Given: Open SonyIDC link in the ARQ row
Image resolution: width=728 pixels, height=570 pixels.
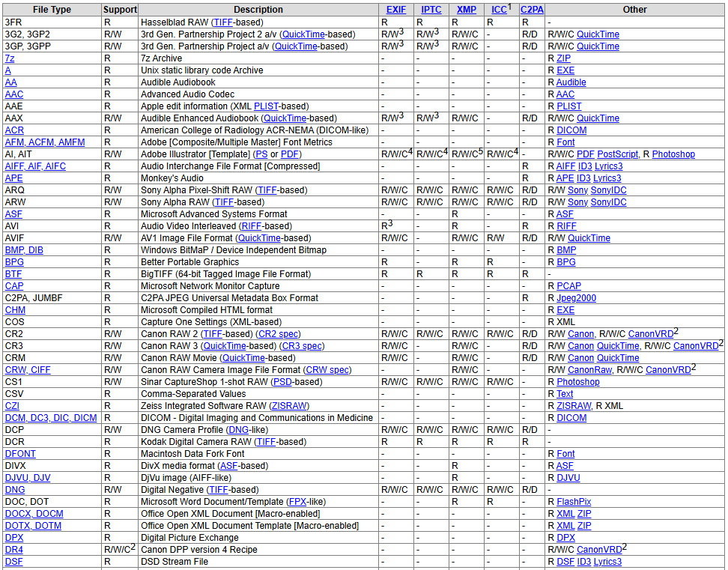Looking at the screenshot, I should click(x=609, y=190).
